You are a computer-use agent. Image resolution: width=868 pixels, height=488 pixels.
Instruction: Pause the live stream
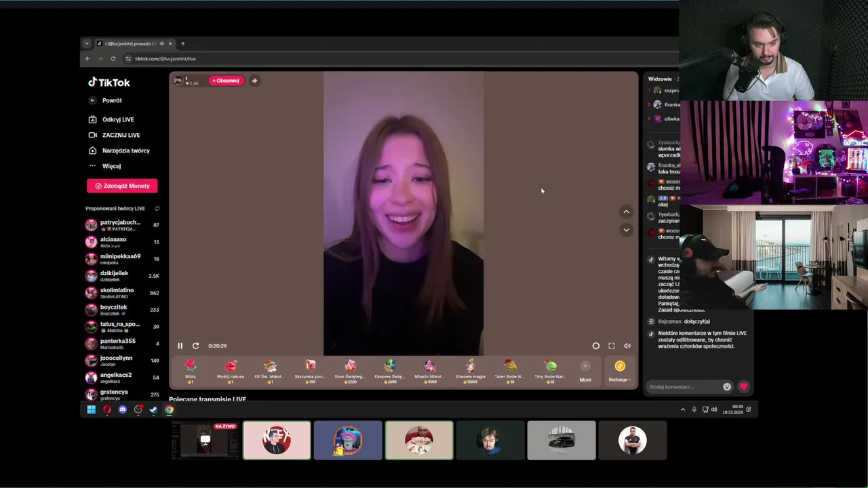(180, 346)
